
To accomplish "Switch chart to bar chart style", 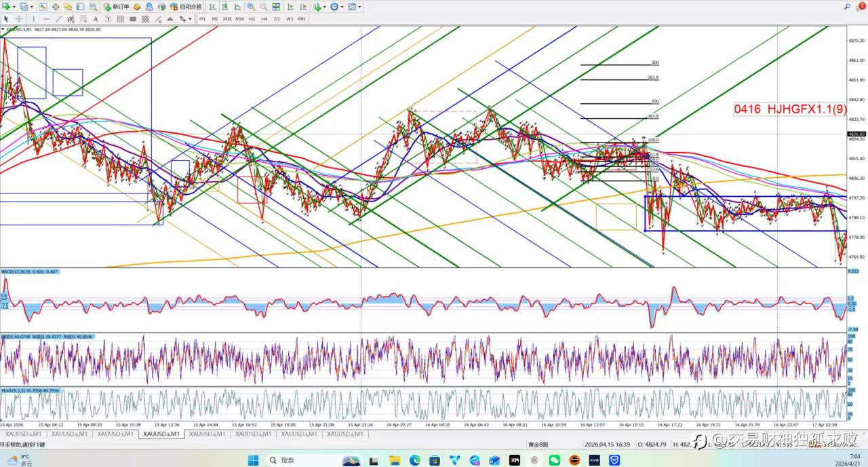I will tap(212, 6).
